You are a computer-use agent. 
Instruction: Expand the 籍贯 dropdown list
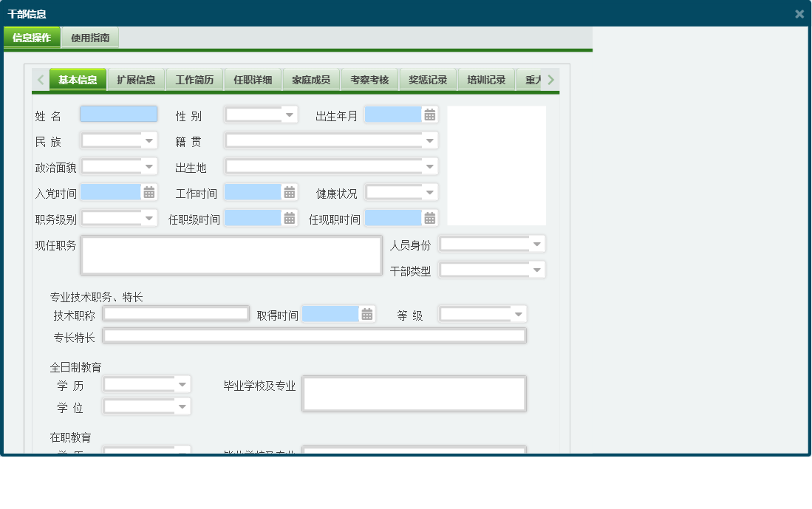[429, 140]
